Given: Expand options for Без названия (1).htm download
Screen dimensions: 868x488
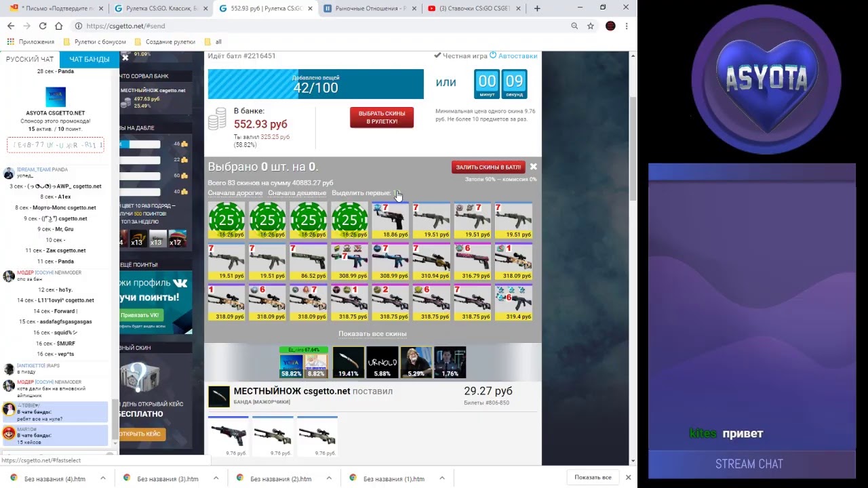Looking at the screenshot, I should click(442, 478).
